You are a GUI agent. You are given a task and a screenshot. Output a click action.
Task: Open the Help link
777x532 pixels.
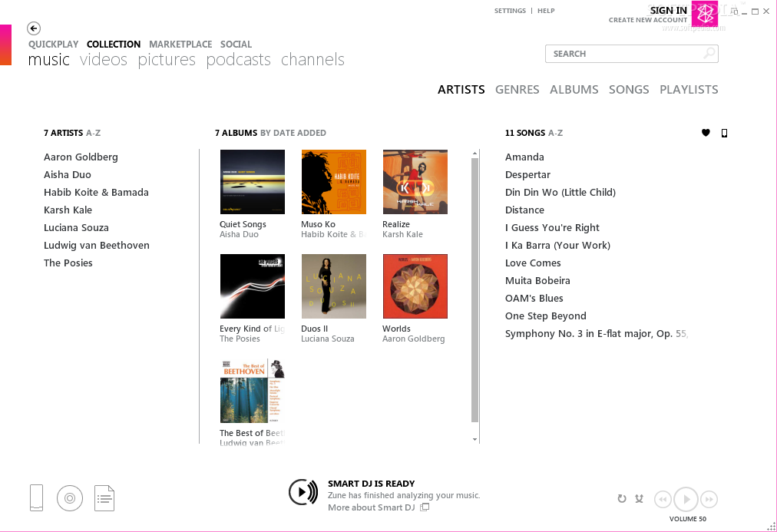[546, 11]
